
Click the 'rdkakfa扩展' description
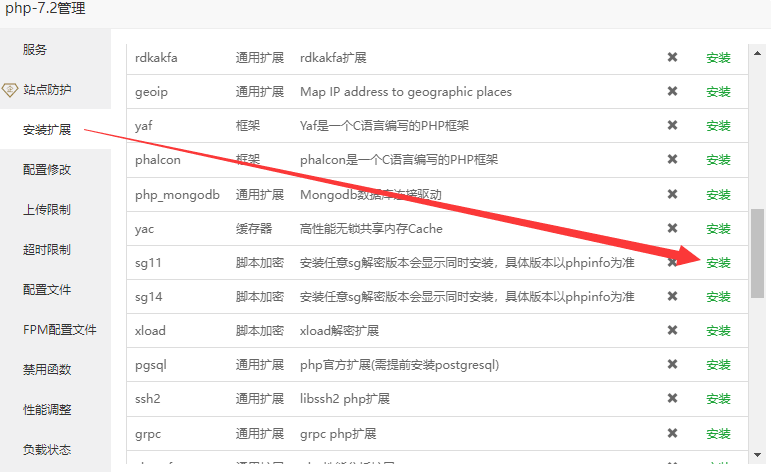[x=333, y=58]
